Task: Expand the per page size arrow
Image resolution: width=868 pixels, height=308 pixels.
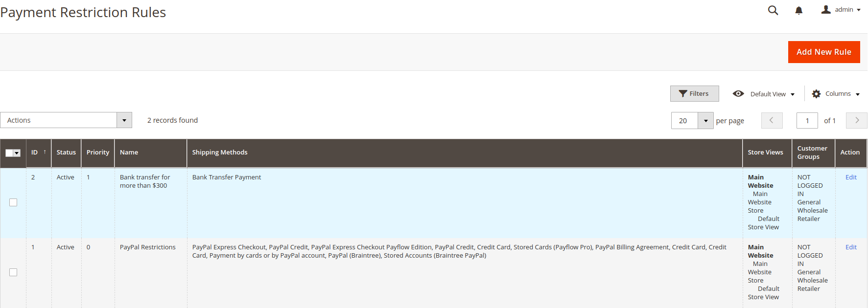Action: pos(705,121)
